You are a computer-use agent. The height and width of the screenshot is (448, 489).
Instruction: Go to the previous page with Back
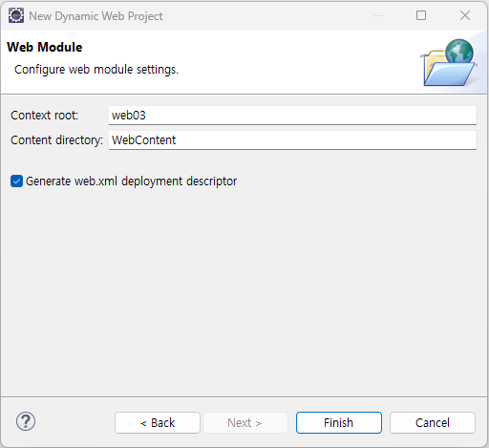[x=158, y=423]
